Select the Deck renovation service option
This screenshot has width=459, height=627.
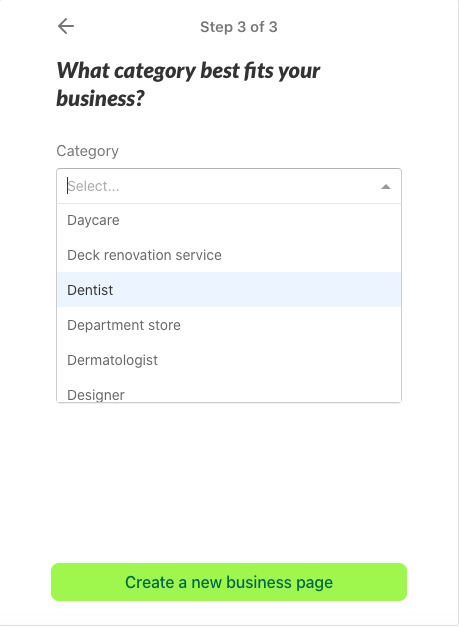click(x=229, y=255)
